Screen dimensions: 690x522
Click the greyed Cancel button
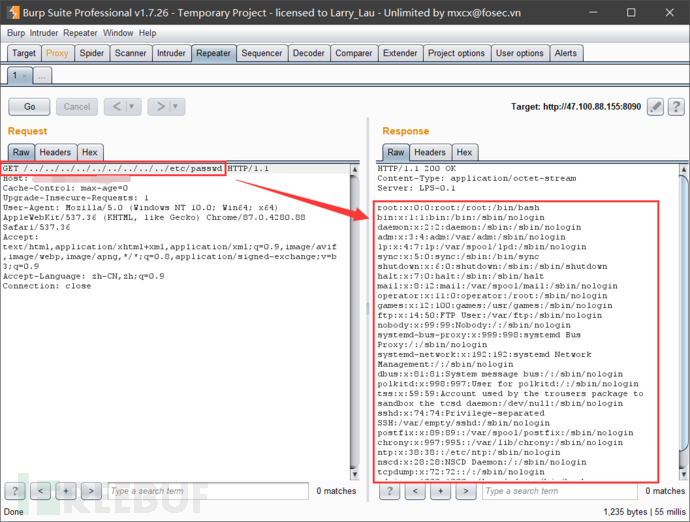[77, 107]
